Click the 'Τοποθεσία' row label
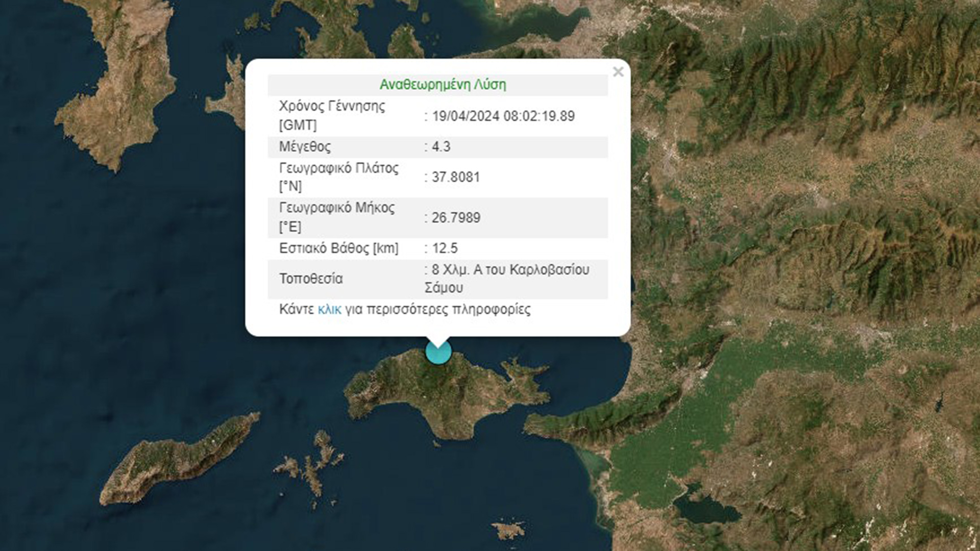 click(311, 279)
